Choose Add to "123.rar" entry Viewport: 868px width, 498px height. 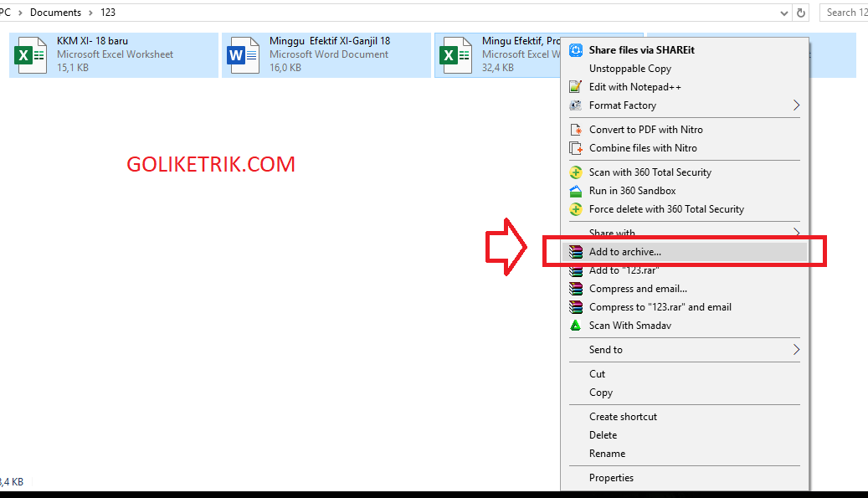(x=684, y=270)
